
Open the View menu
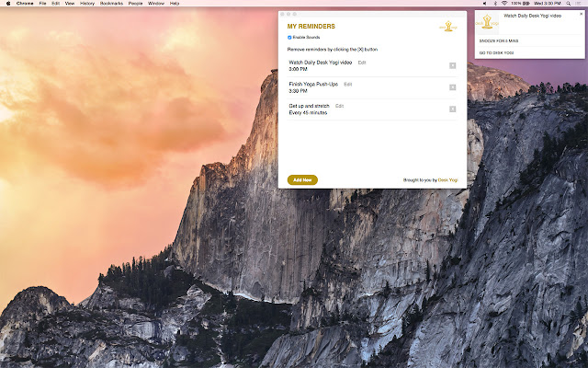click(70, 4)
